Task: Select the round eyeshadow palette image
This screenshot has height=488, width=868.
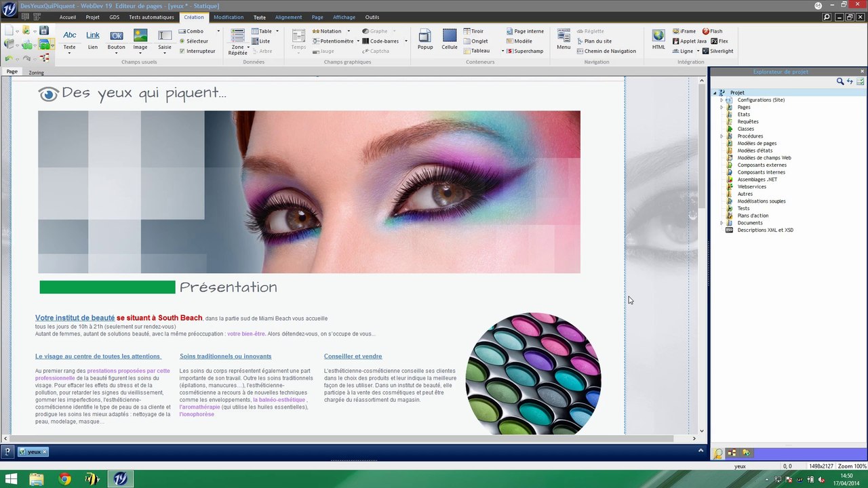Action: tap(533, 373)
